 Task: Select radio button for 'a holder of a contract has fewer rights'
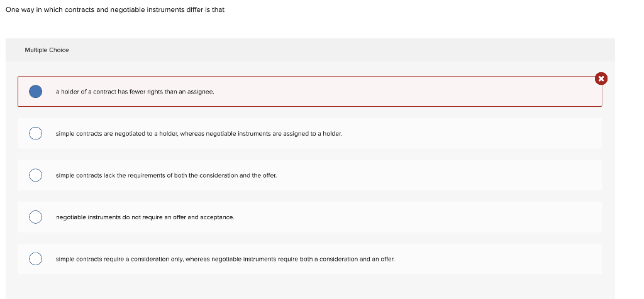pyautogui.click(x=36, y=92)
